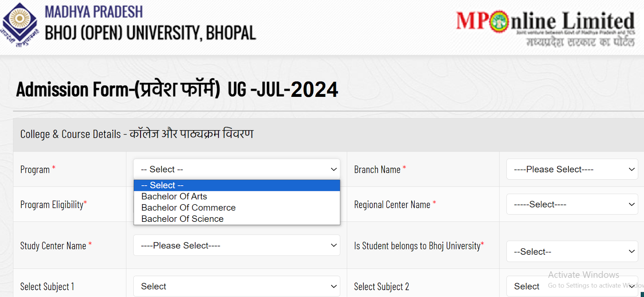
Task: Click the Select Subject 1 chevron arrow
Action: click(334, 286)
